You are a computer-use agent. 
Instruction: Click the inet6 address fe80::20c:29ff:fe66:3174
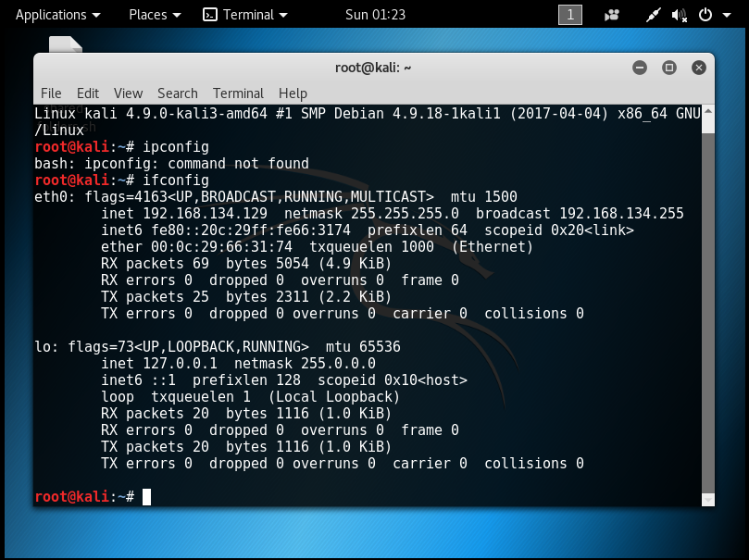(251, 230)
